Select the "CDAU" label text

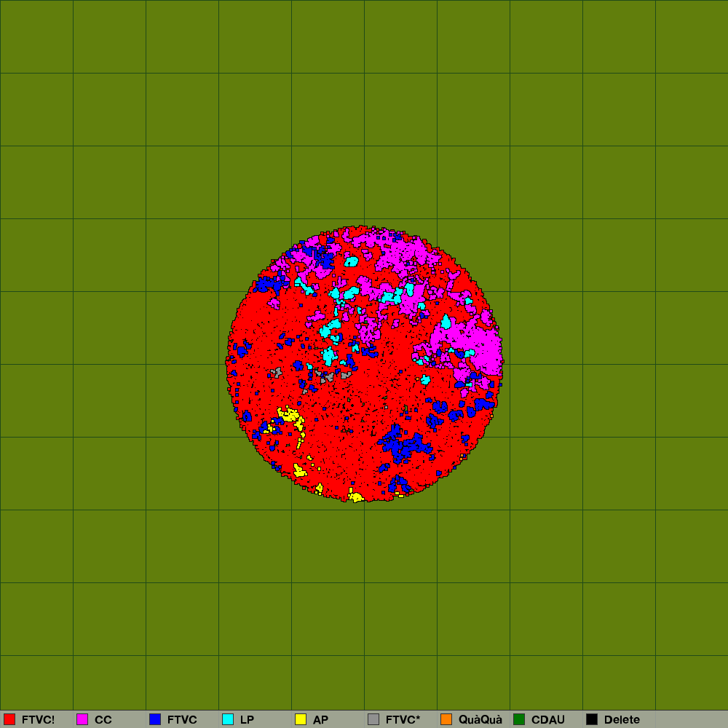pos(547,719)
